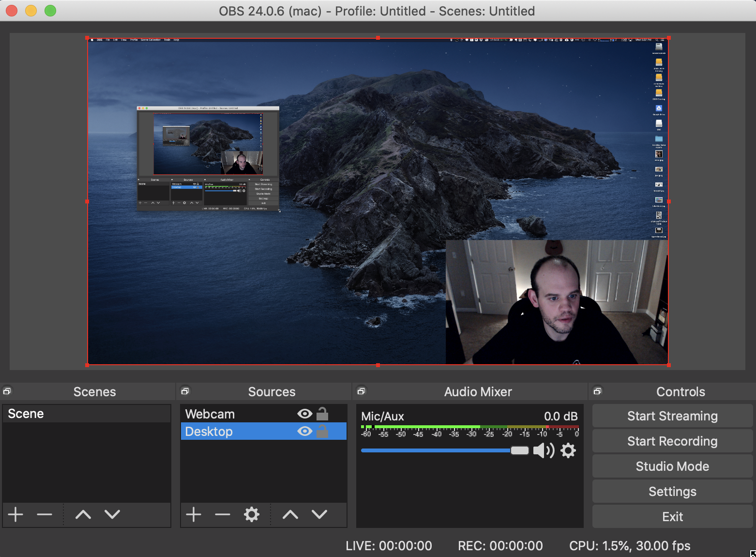Lock the Desktop source
Viewport: 756px width, 557px height.
(x=322, y=431)
